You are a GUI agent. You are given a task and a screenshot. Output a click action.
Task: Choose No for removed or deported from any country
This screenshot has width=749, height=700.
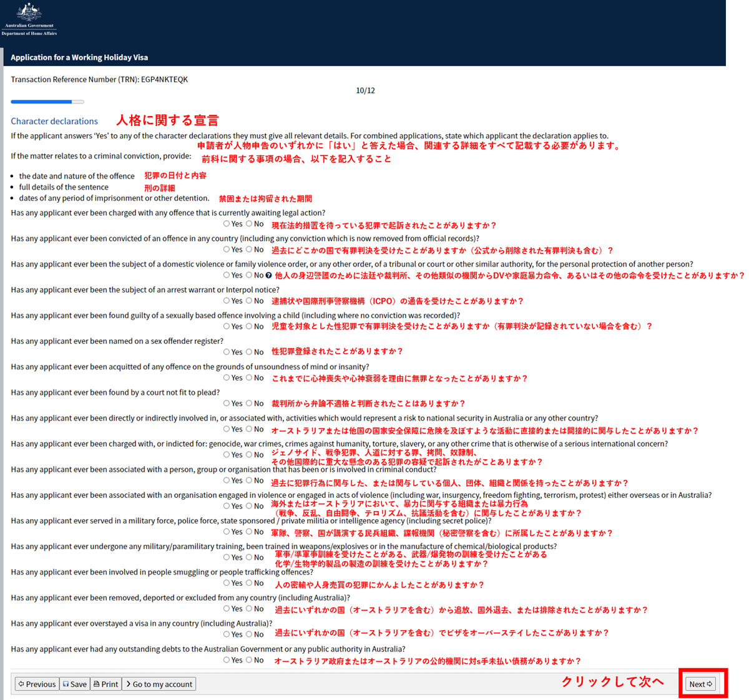tap(249, 609)
